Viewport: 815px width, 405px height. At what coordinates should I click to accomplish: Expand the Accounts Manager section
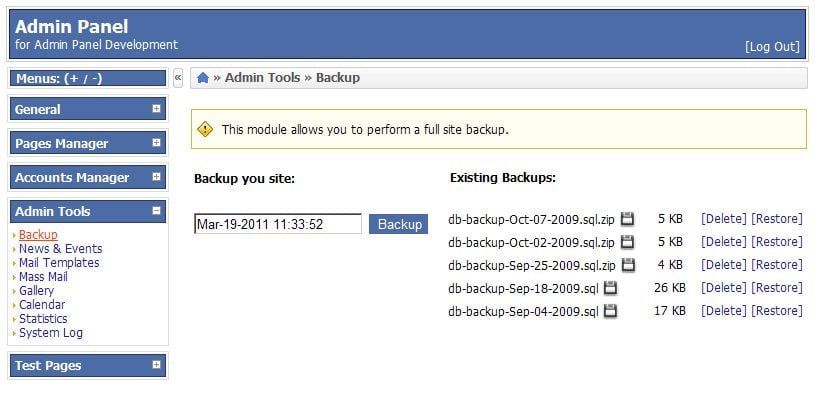pyautogui.click(x=156, y=177)
